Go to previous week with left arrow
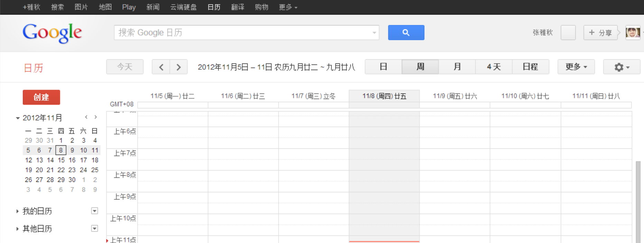The width and height of the screenshot is (644, 243). coord(161,67)
